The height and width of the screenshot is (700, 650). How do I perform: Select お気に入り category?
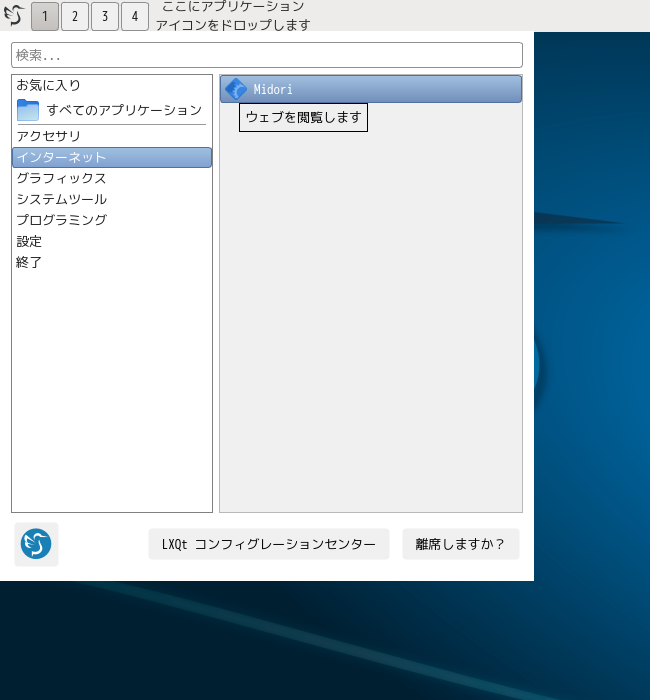click(x=112, y=85)
